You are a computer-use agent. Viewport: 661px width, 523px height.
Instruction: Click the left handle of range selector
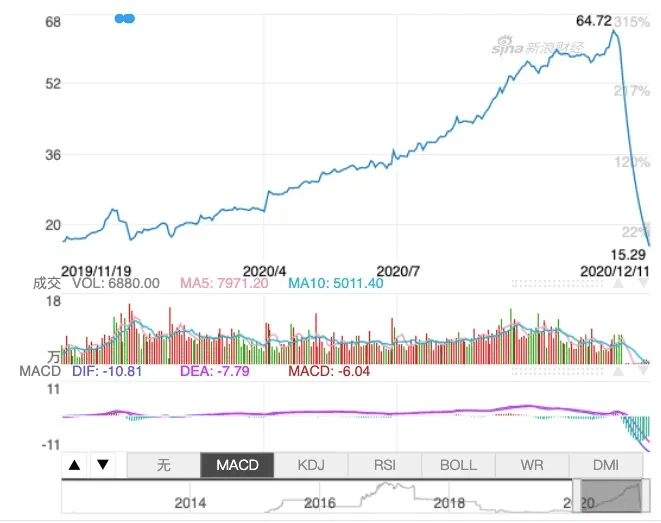577,496
